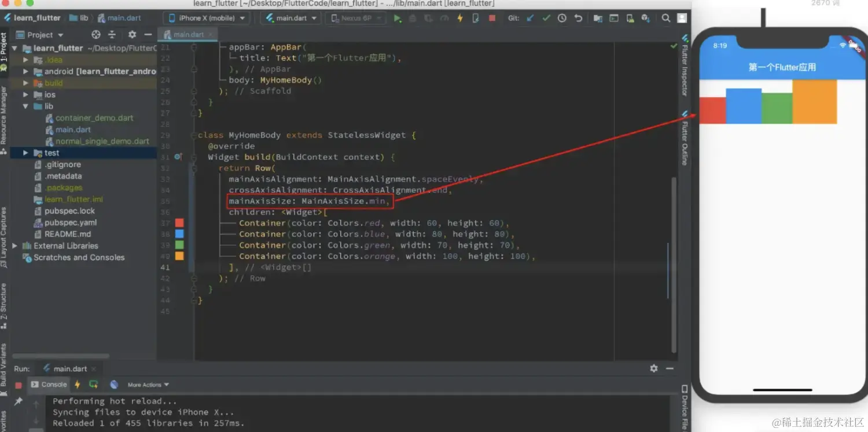Click the red color swatch on line 37

[179, 223]
